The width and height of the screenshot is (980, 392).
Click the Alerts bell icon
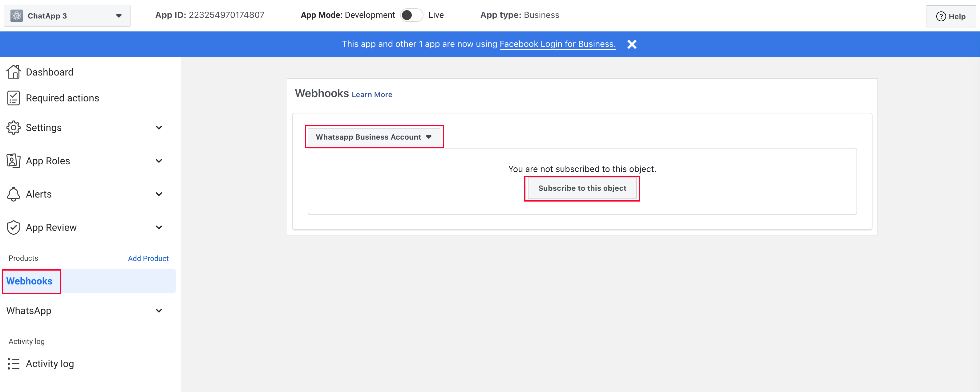(14, 194)
